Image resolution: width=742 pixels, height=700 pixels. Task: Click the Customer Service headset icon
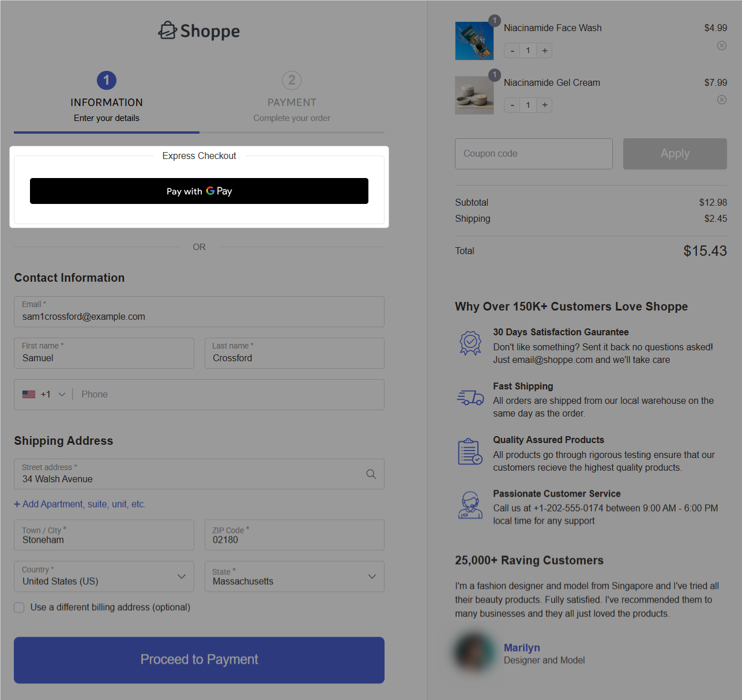pyautogui.click(x=470, y=505)
